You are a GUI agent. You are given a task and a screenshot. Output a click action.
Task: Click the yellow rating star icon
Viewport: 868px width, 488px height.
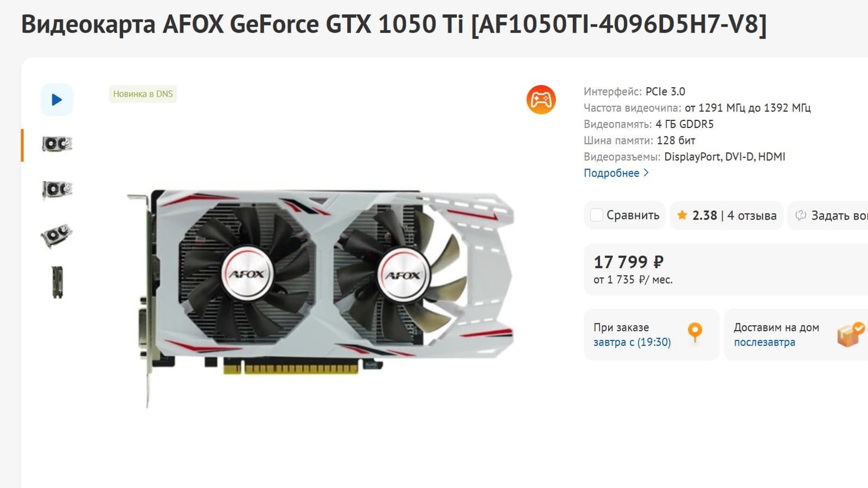click(682, 215)
